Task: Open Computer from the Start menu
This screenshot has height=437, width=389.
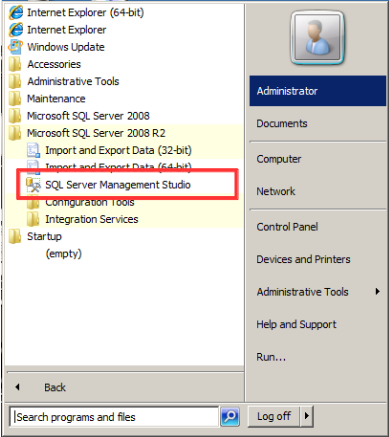Action: pyautogui.click(x=279, y=159)
